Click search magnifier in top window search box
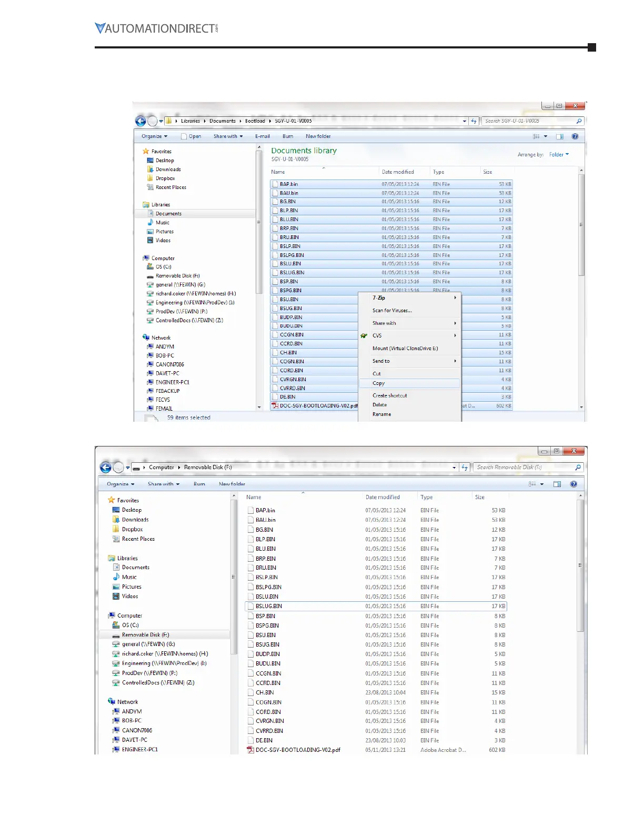 click(x=579, y=121)
